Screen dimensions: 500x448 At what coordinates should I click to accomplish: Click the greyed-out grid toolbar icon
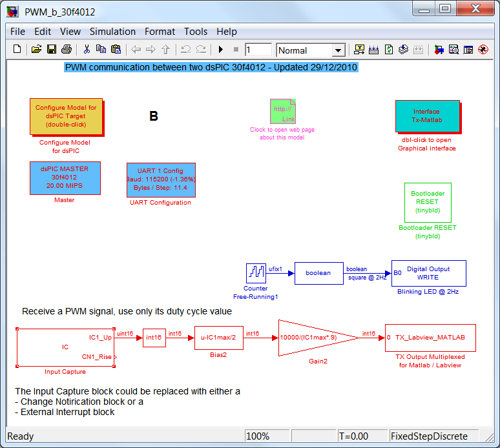pos(418,50)
